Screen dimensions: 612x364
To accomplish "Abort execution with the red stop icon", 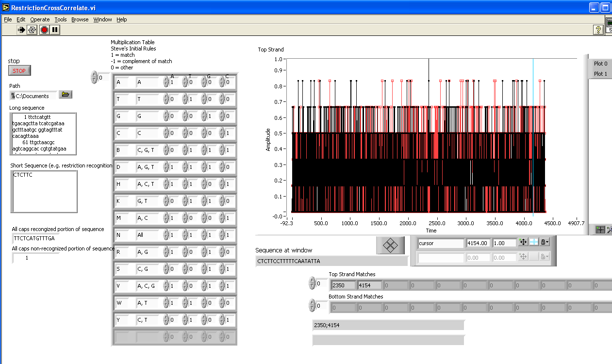I will [x=44, y=30].
